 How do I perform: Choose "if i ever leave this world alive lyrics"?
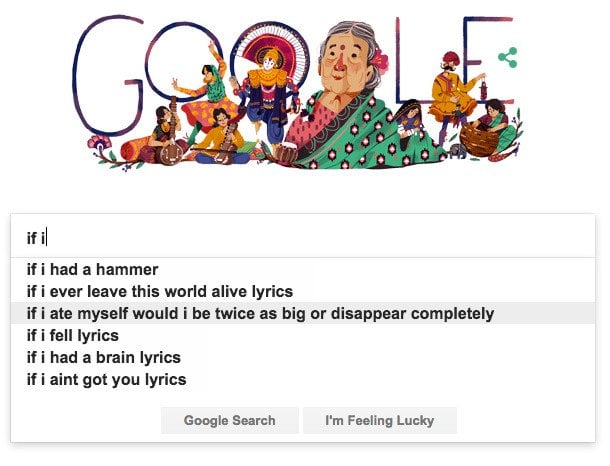pos(159,292)
